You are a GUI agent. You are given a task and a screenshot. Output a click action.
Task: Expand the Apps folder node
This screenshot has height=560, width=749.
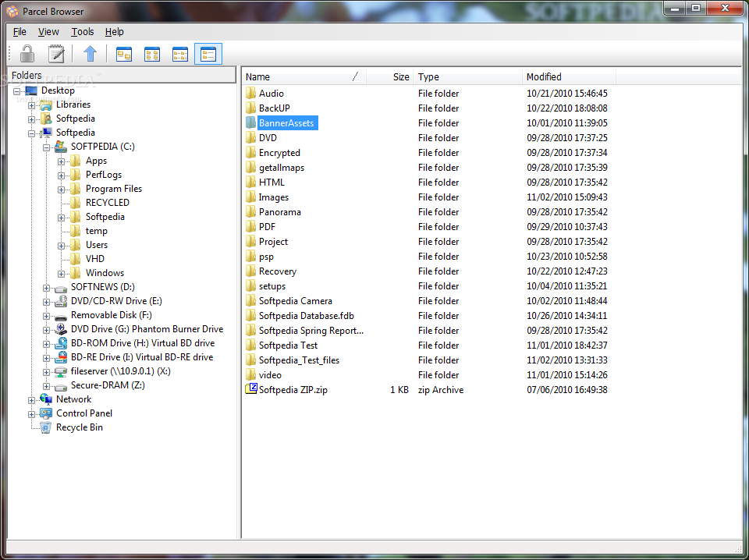point(61,162)
